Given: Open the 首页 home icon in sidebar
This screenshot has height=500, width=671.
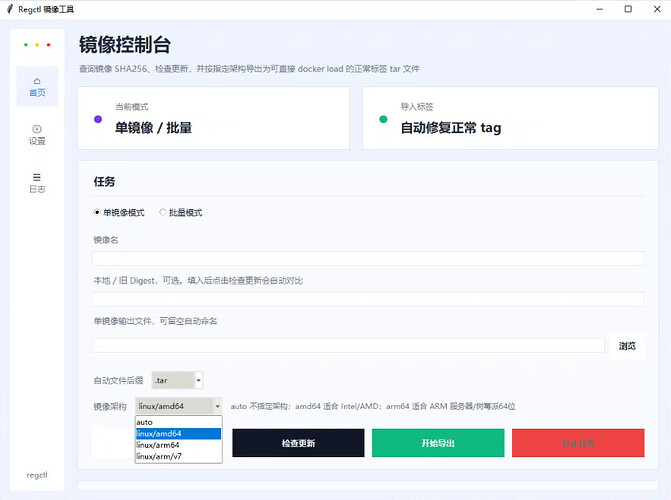Looking at the screenshot, I should coord(37,86).
